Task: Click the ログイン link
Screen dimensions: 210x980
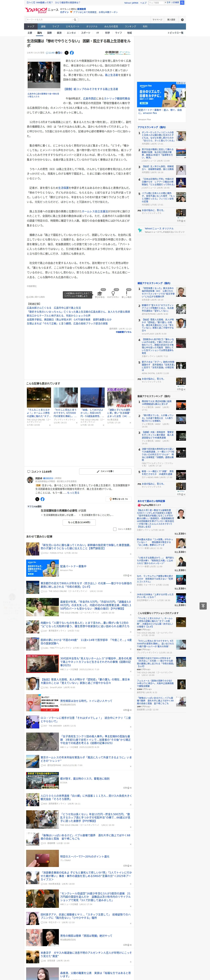Action: coord(64,12)
